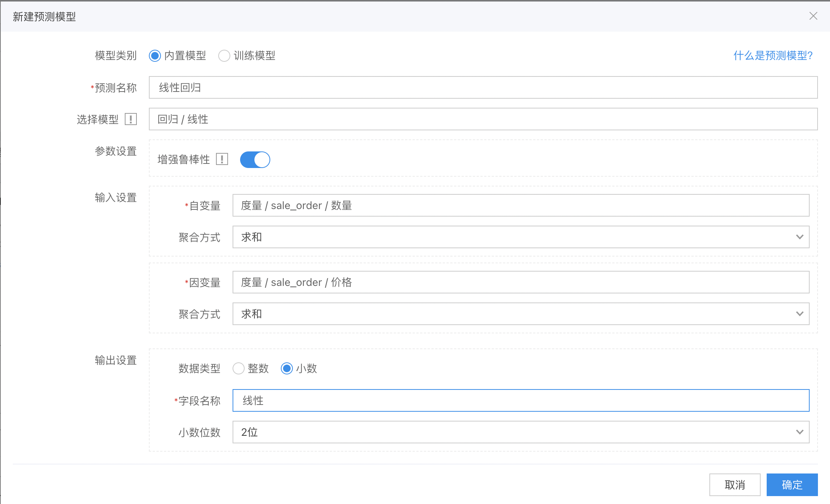Open the 选择模型 selector showing 回归 / 线性
Image resolution: width=830 pixels, height=504 pixels.
click(x=483, y=119)
